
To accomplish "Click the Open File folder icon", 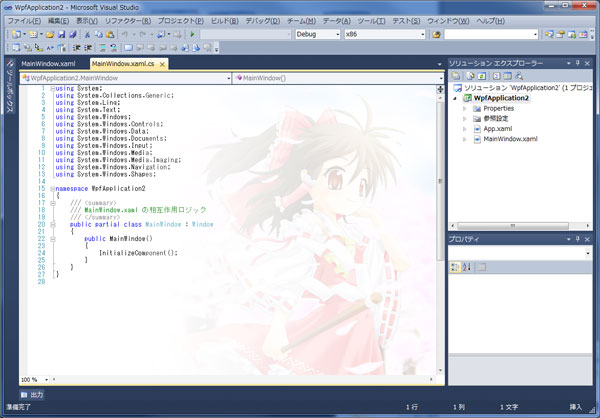I will [x=50, y=34].
